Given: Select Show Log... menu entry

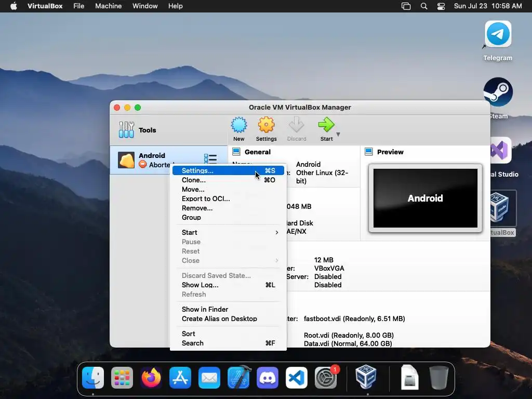Looking at the screenshot, I should click(229, 285).
